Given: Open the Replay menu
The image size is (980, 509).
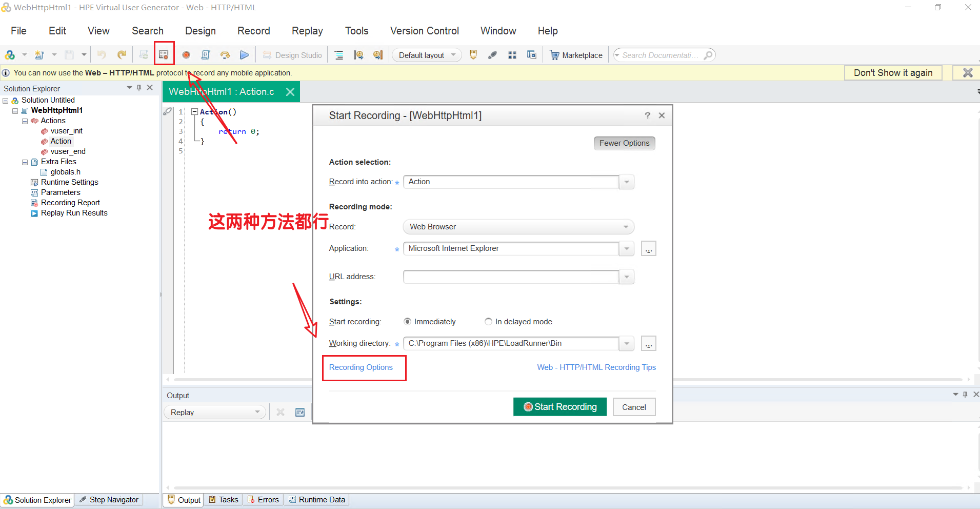Looking at the screenshot, I should 307,31.
